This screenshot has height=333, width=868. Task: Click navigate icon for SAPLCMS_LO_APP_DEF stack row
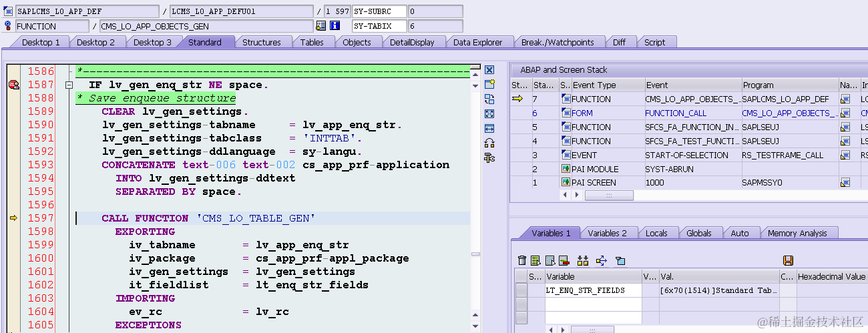coord(845,99)
